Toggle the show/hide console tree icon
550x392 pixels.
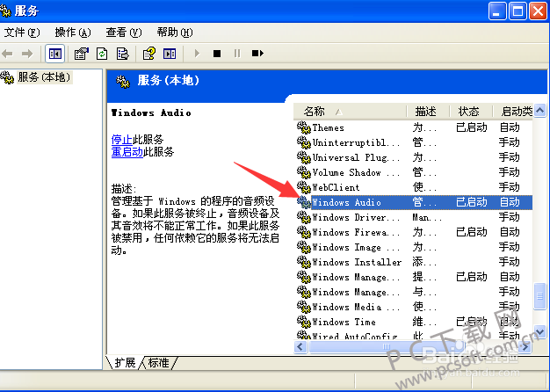pos(54,54)
